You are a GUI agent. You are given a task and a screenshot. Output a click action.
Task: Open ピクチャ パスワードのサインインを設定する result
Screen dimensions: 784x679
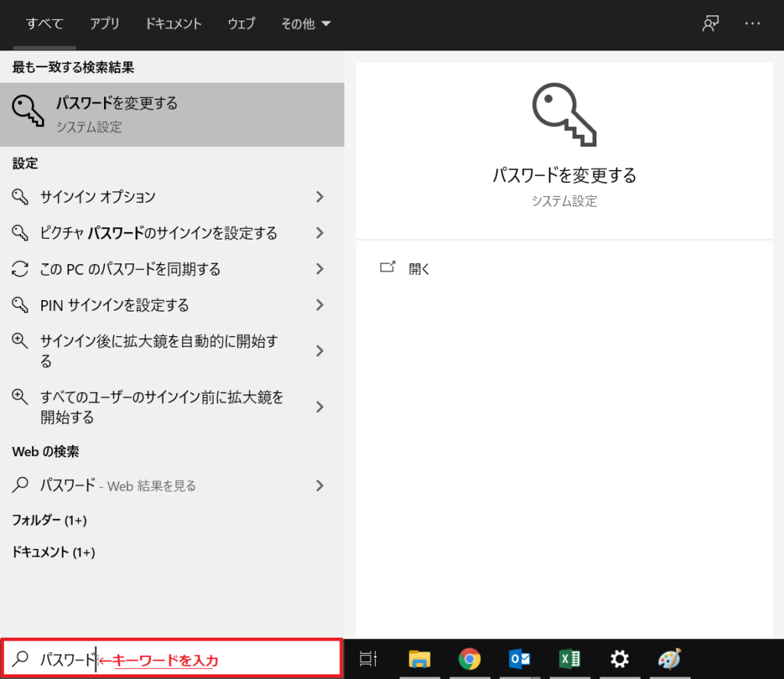[x=172, y=233]
